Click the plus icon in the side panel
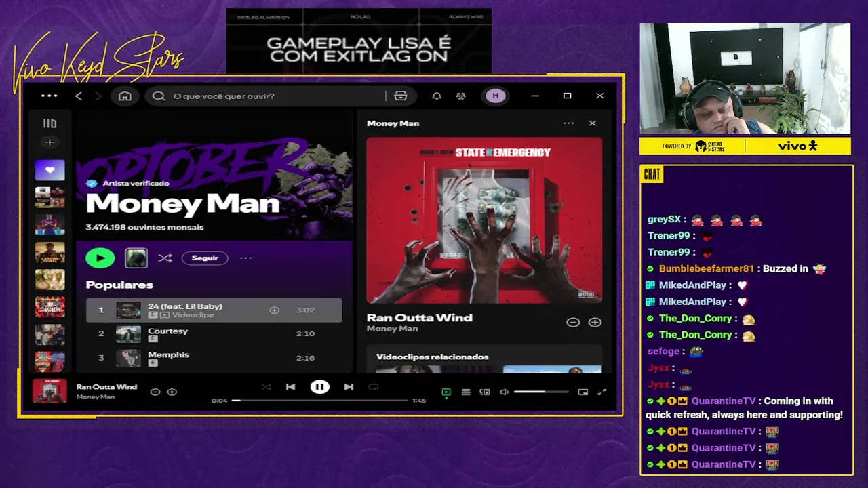Viewport: 868px width, 488px height. [x=595, y=323]
